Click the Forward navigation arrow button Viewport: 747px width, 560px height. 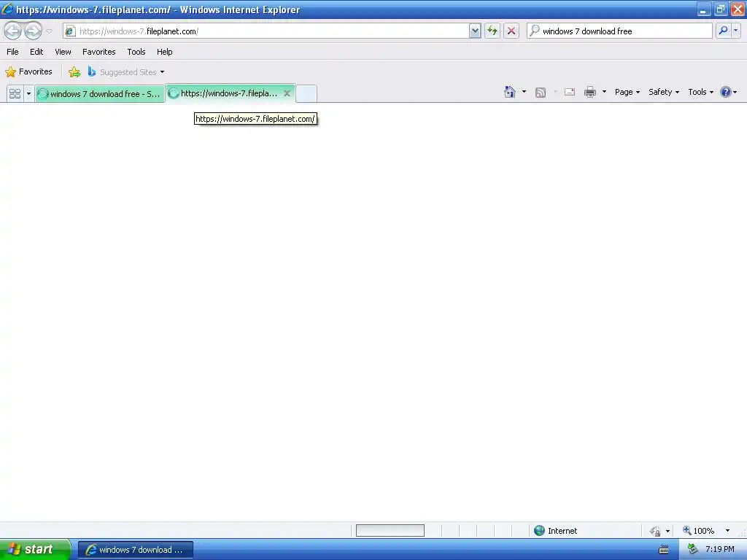click(33, 31)
